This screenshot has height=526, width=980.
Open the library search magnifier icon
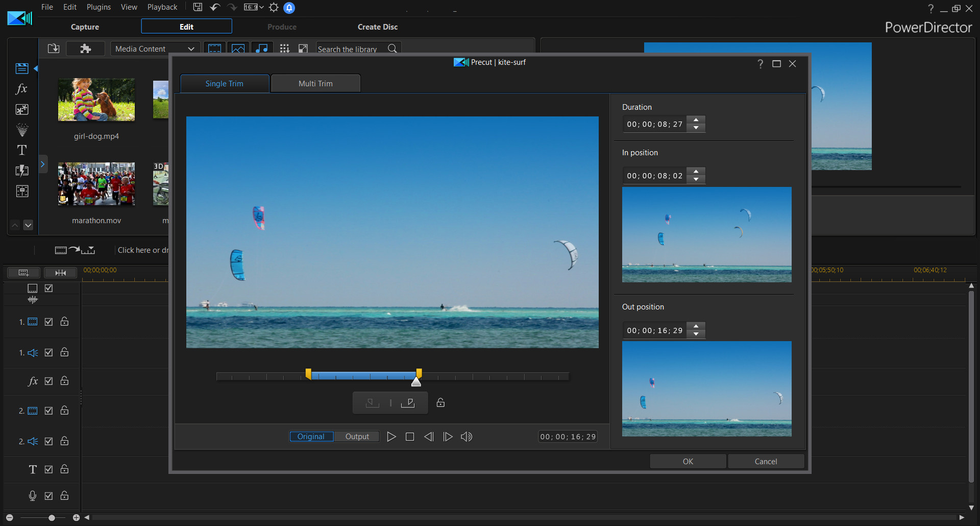point(392,49)
